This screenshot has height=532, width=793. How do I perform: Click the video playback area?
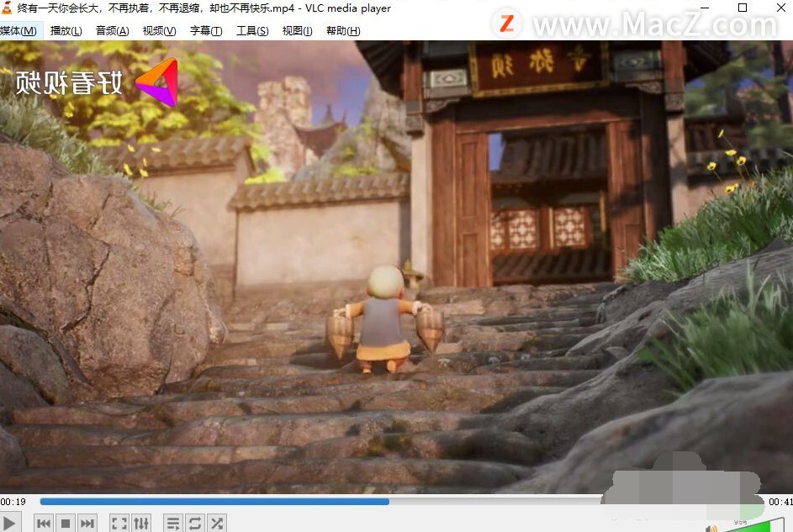(397, 266)
